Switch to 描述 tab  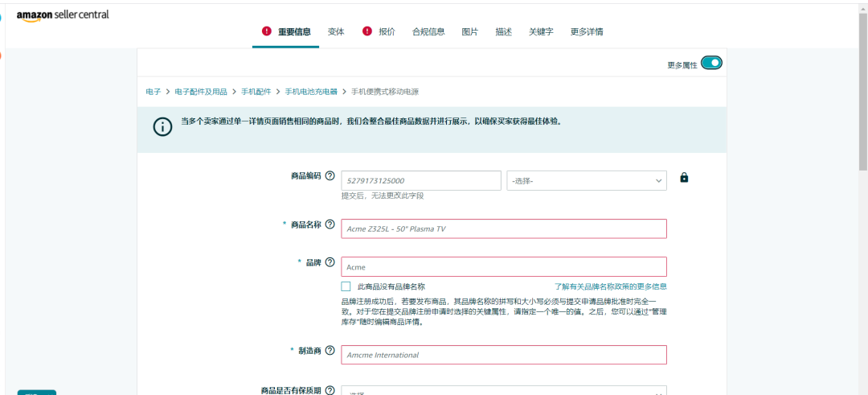pyautogui.click(x=504, y=32)
